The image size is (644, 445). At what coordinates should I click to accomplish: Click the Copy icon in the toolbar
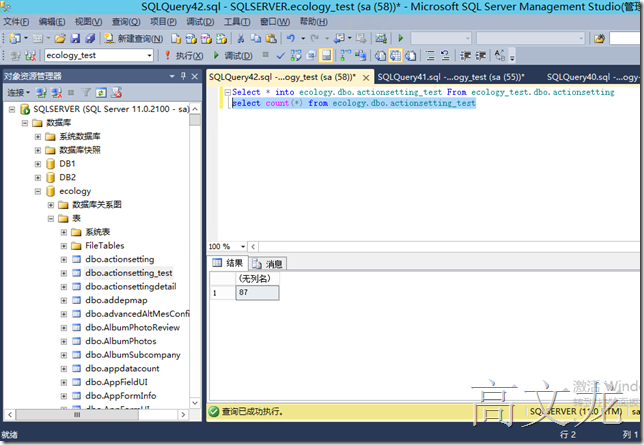256,39
